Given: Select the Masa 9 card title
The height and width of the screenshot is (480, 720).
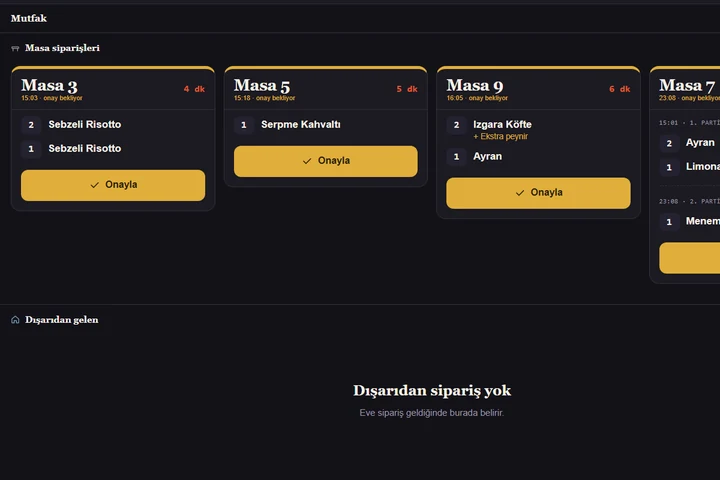Looking at the screenshot, I should coord(475,85).
